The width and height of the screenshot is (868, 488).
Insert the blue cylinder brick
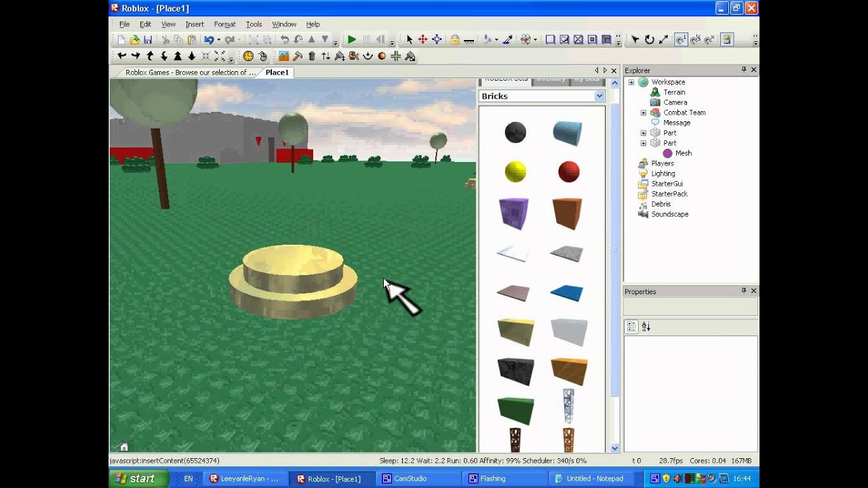[567, 132]
